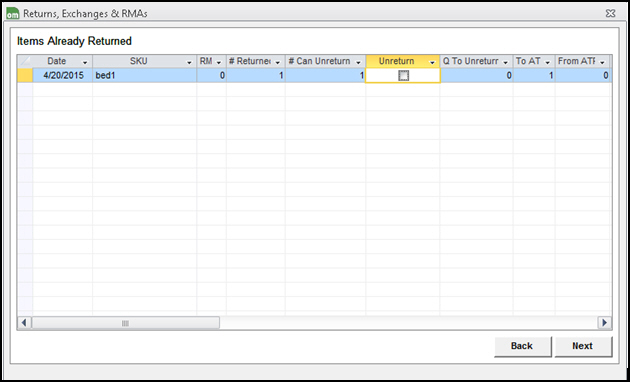Click the horizontal scrollbar thumb
This screenshot has width=630, height=382.
tap(125, 323)
